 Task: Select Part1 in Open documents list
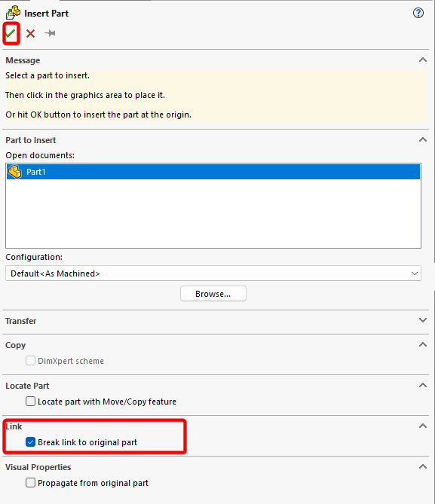coord(213,172)
